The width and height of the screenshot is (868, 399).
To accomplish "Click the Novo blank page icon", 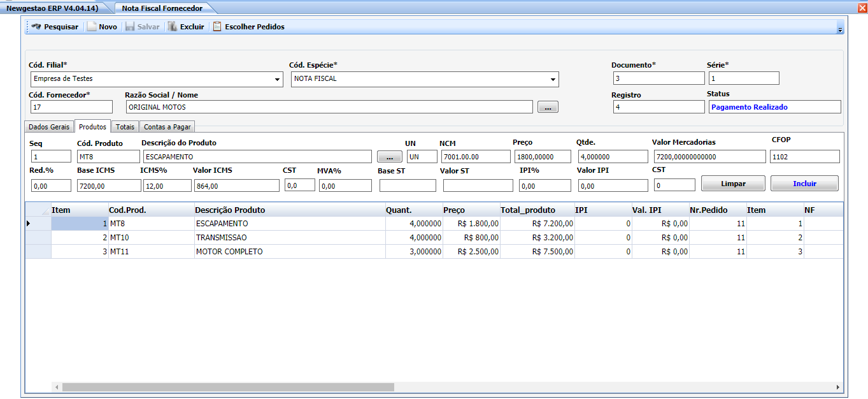I will coord(92,27).
